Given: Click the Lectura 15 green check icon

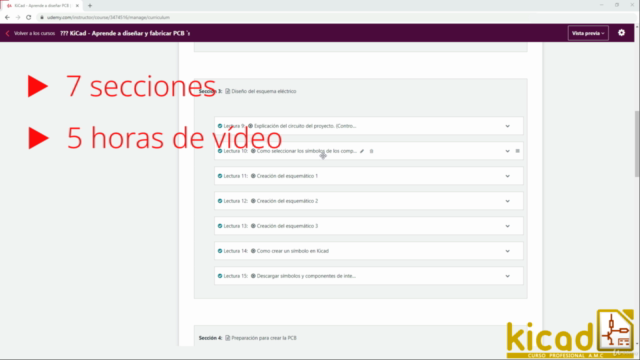Looking at the screenshot, I should pyautogui.click(x=220, y=276).
